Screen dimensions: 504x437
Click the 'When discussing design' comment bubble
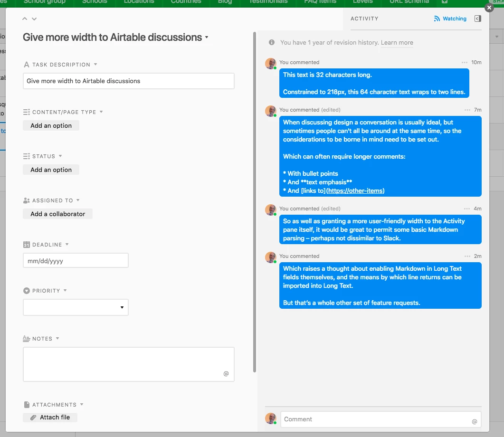coord(380,156)
